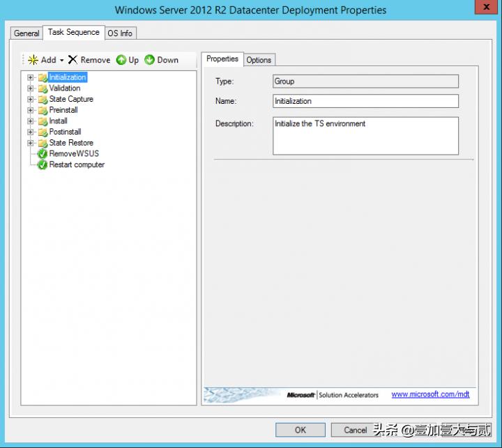This screenshot has width=502, height=448.
Task: Click the Down label in toolbar
Action: pos(168,60)
